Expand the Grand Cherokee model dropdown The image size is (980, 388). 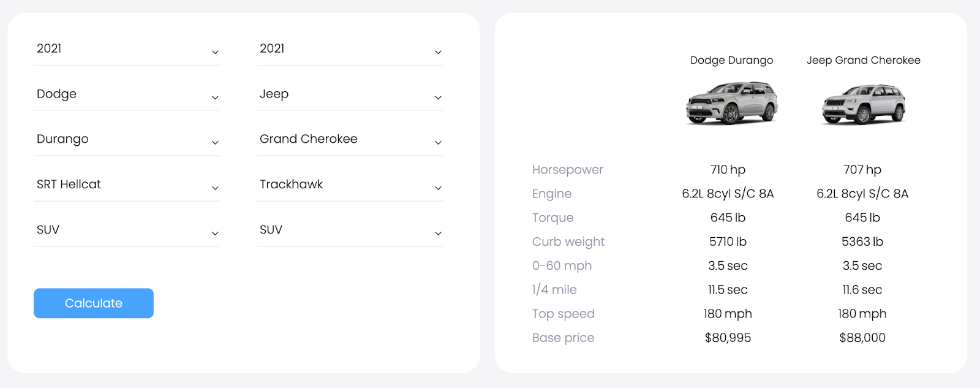pos(350,140)
